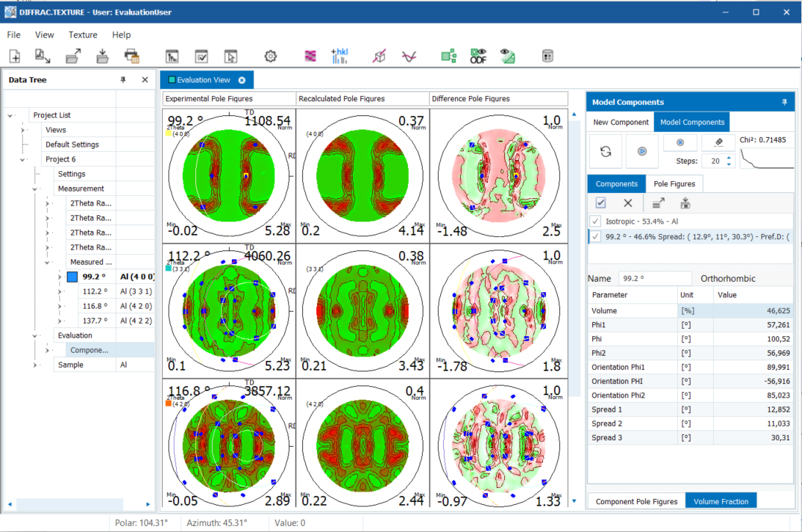
Task: Switch to the Pole Figures tab
Action: (674, 183)
